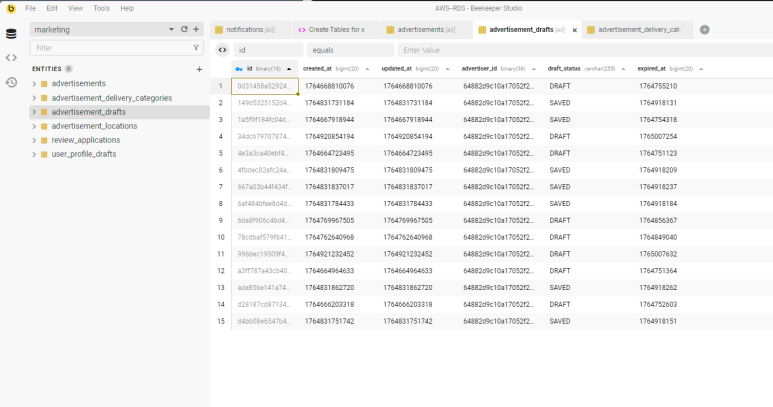Screen dimensions: 773x407
Task: Select id cell 0d31458a52924 in row 1
Action: click(x=265, y=86)
